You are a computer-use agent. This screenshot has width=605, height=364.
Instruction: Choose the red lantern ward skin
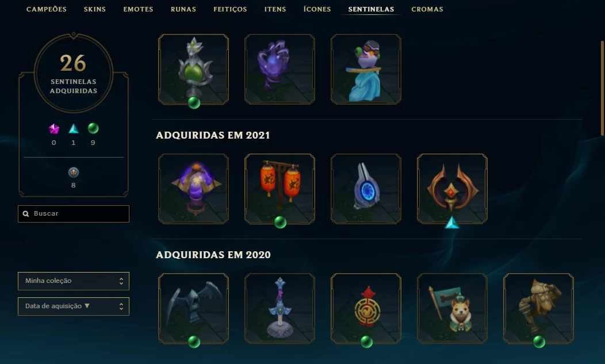[279, 189]
